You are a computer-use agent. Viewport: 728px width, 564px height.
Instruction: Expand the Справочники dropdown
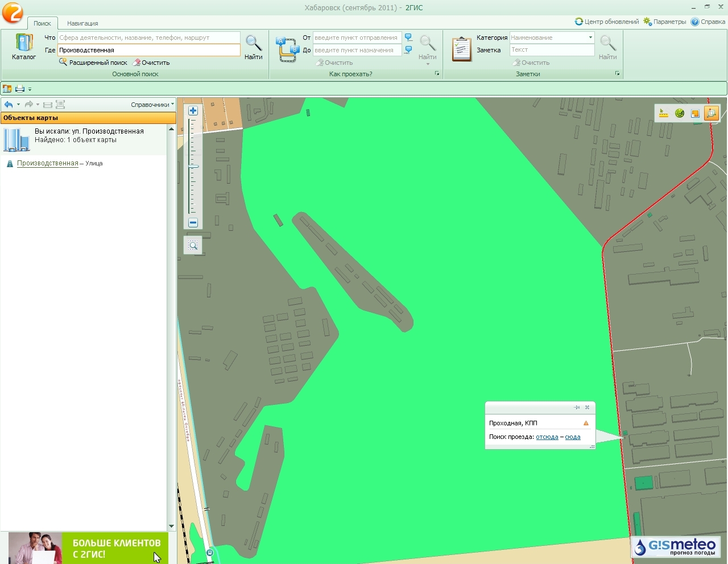(152, 105)
